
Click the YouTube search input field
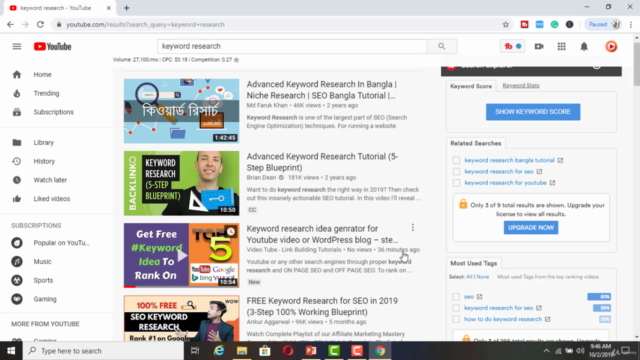292,46
